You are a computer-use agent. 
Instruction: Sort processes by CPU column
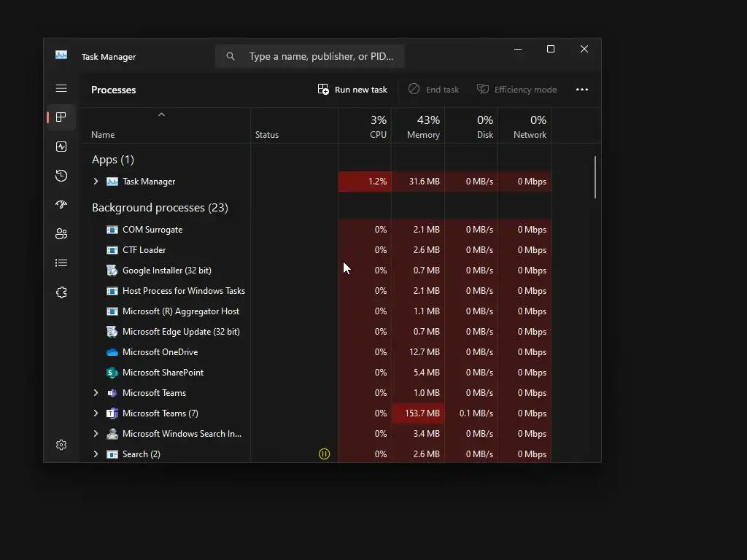365,127
